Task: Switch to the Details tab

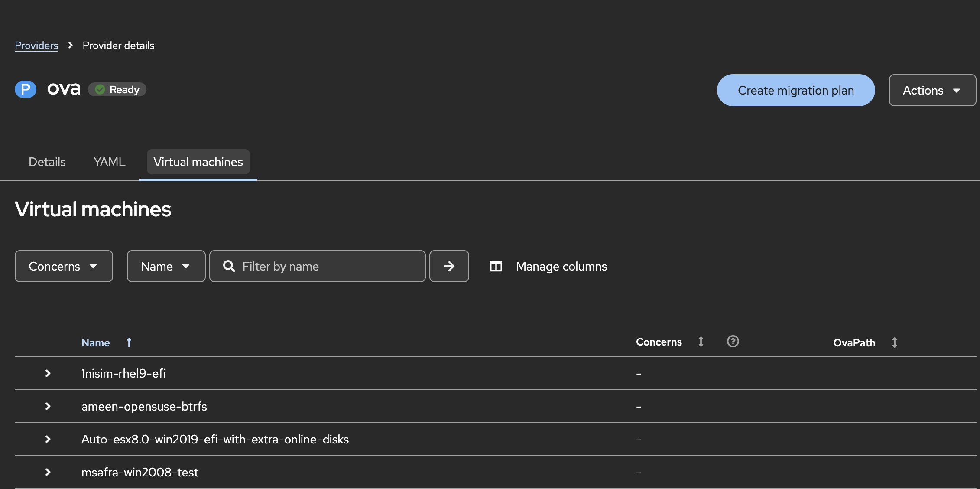Action: (47, 162)
